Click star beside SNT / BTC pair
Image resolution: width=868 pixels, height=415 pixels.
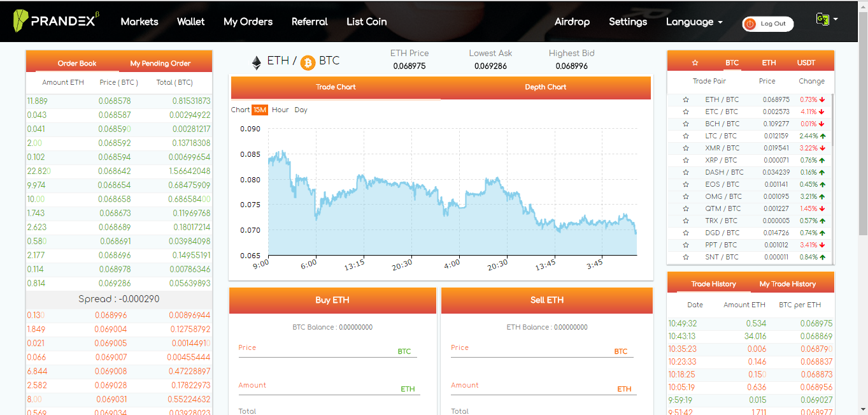[686, 257]
